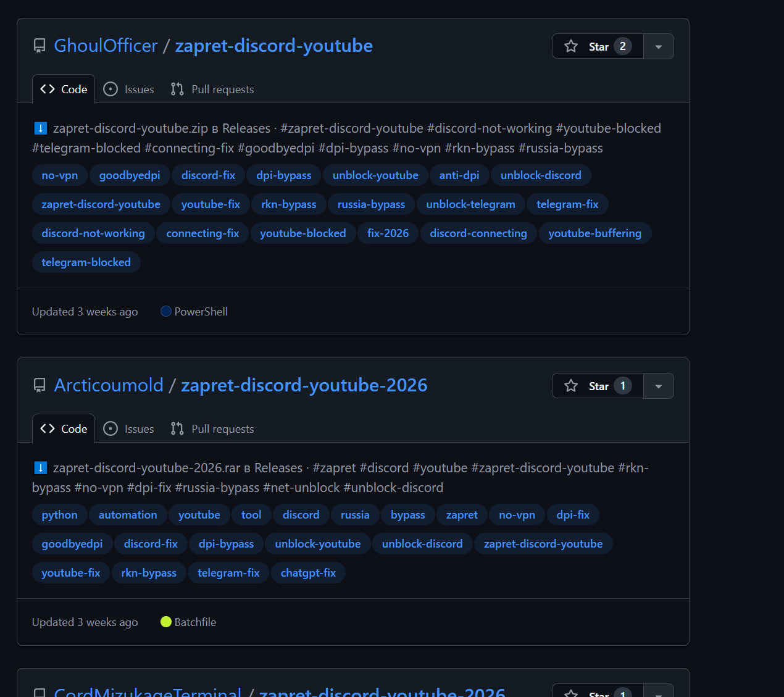Open Issues tab in GhoulOfficer repo
The width and height of the screenshot is (784, 697).
click(x=128, y=89)
